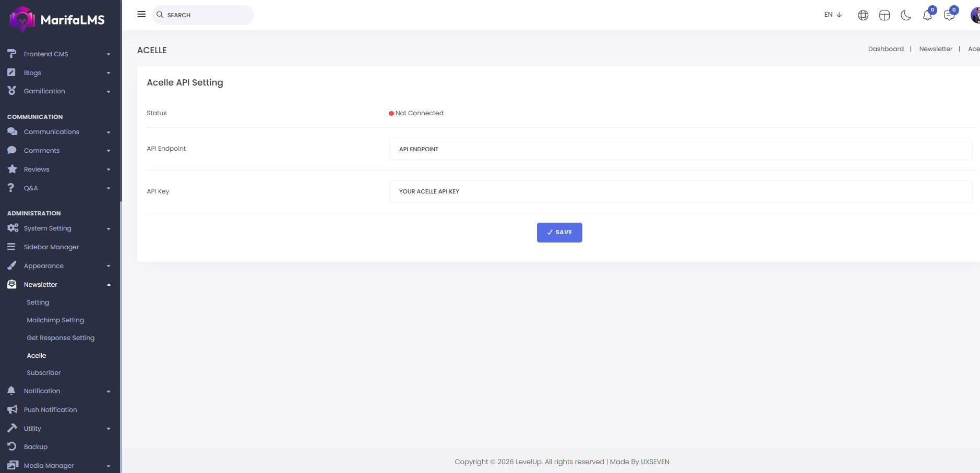Click the layout panel icon in header
Image resolution: width=980 pixels, height=473 pixels.
(x=885, y=15)
